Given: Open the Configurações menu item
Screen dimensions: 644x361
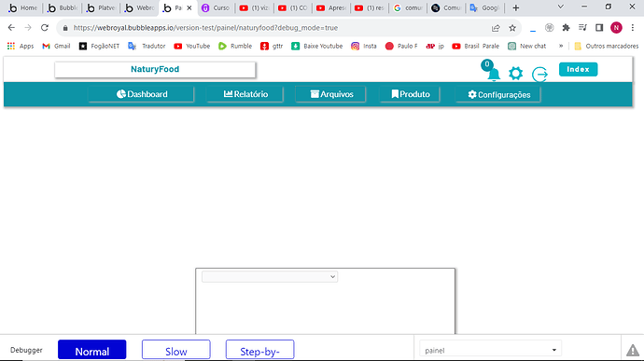Looking at the screenshot, I should (498, 94).
